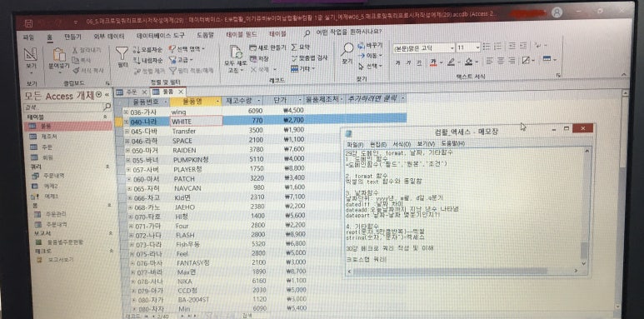Click the Notepad horizontal scrollbar
The width and height of the screenshot is (644, 319).
[463, 272]
